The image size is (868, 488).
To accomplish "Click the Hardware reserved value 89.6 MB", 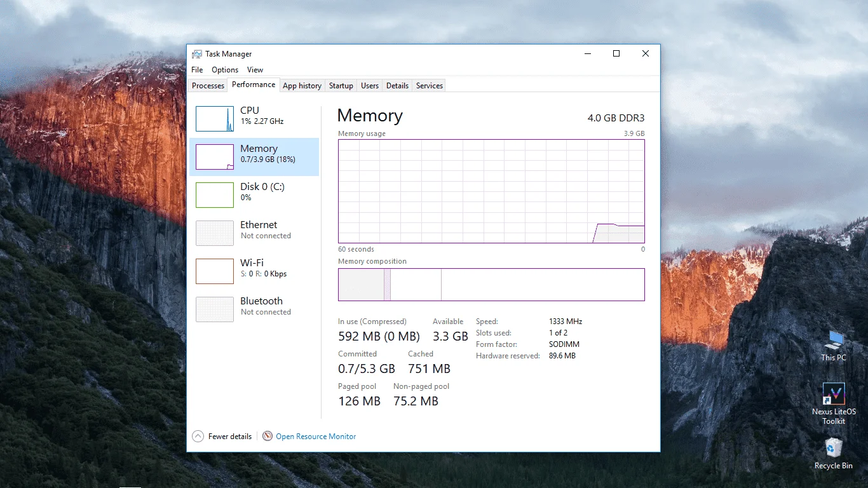I will click(x=562, y=356).
